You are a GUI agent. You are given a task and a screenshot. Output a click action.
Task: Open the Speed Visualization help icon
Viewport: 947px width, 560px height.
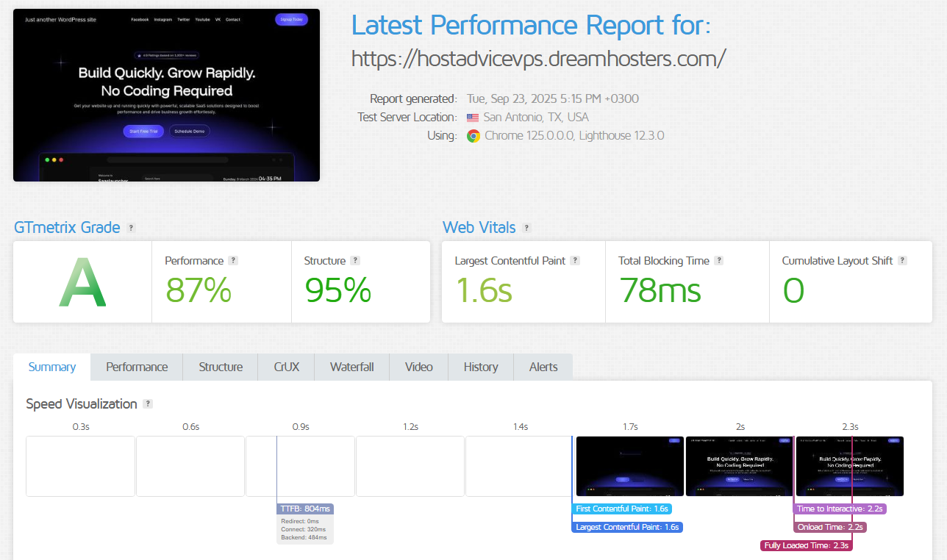tap(148, 403)
